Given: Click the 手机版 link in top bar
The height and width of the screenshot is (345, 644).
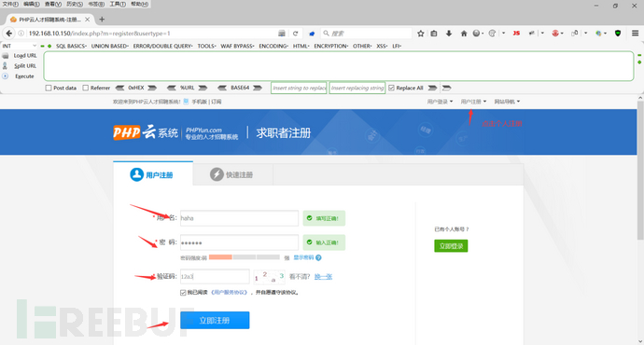Looking at the screenshot, I should click(199, 102).
